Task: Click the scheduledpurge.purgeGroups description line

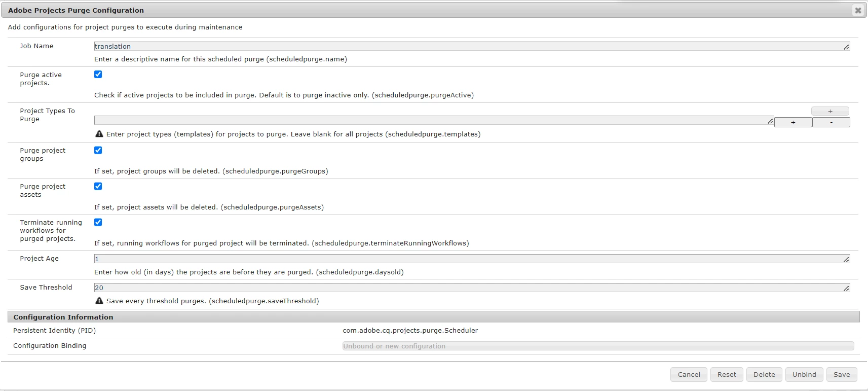Action: tap(211, 171)
